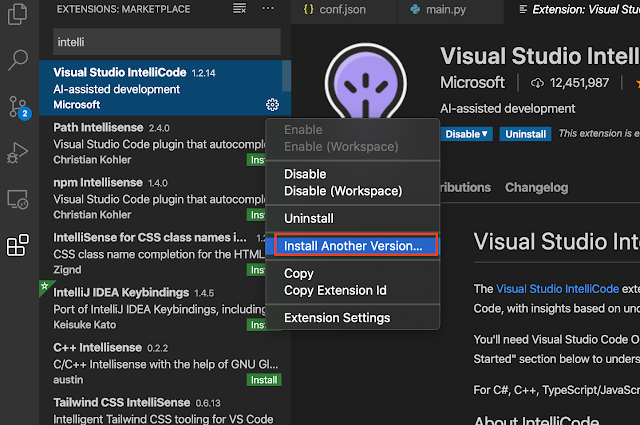Install IntelliJ IDEA Keybindings extension
This screenshot has height=425, width=640.
(256, 325)
